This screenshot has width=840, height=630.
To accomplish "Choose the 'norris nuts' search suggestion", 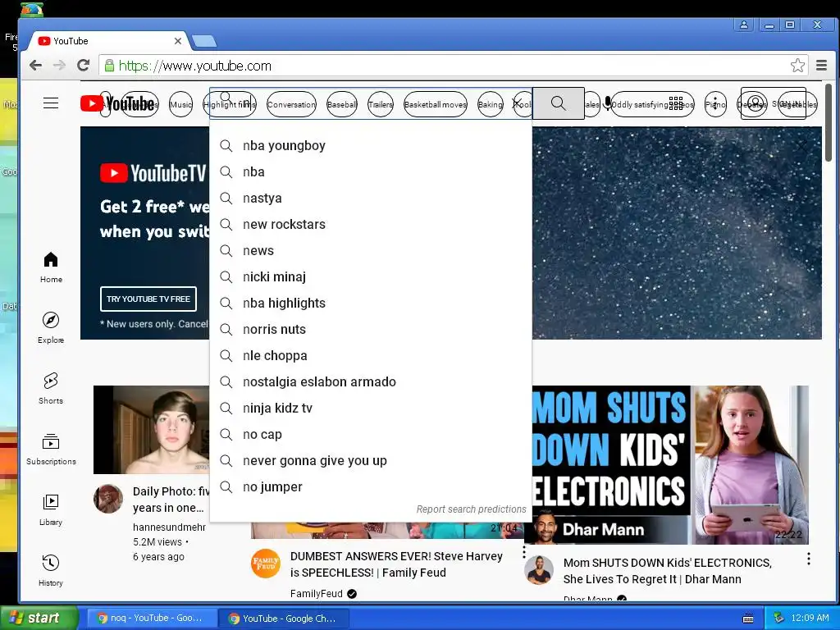I will (371, 330).
